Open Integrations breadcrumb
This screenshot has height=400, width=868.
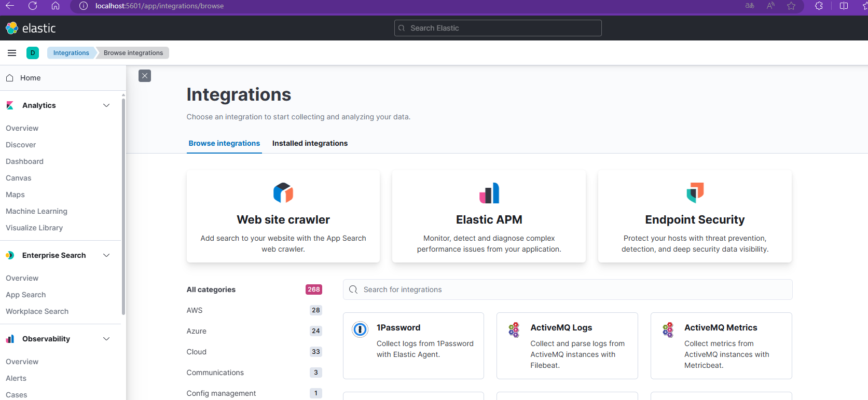[71, 53]
